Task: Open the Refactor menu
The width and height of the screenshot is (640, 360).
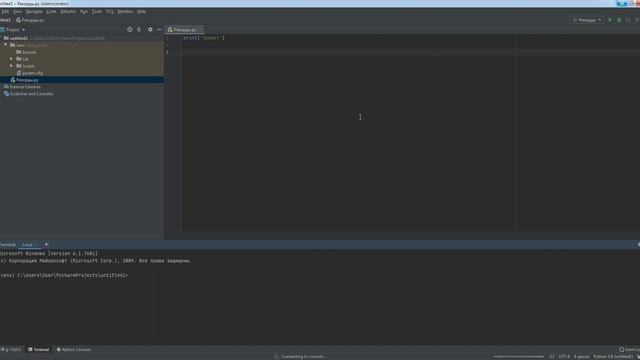Action: (68, 11)
